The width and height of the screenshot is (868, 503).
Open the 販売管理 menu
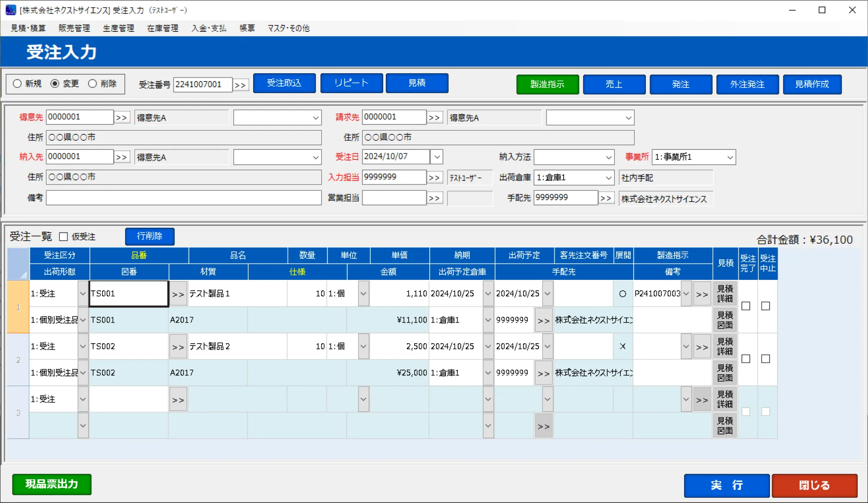(74, 28)
